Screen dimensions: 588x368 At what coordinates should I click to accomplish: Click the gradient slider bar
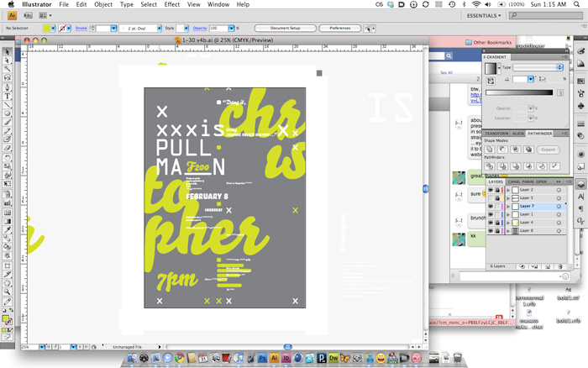coord(519,92)
